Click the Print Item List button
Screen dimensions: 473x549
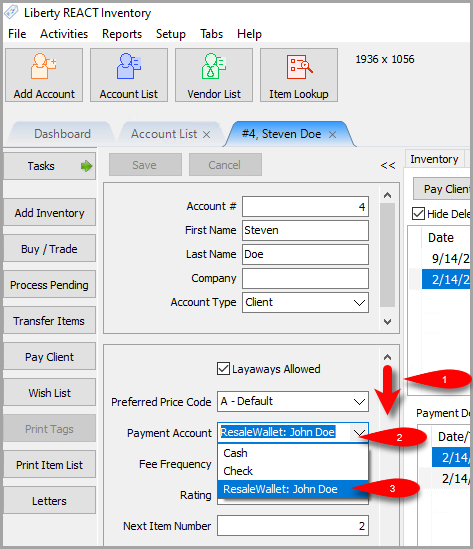[x=49, y=465]
